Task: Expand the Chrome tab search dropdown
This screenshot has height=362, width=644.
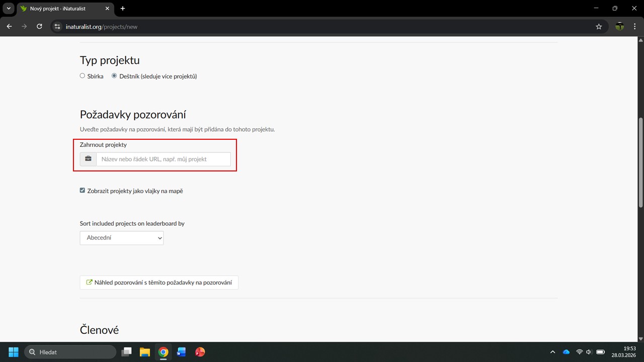Action: [x=9, y=9]
